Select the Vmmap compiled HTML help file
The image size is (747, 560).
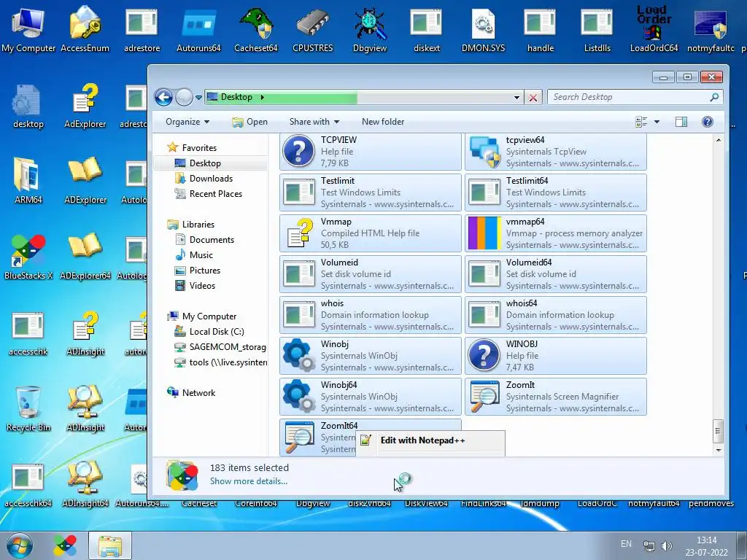tap(371, 233)
